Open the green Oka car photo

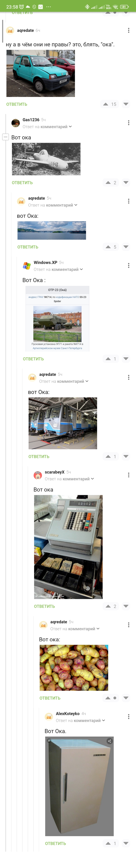pos(40,73)
